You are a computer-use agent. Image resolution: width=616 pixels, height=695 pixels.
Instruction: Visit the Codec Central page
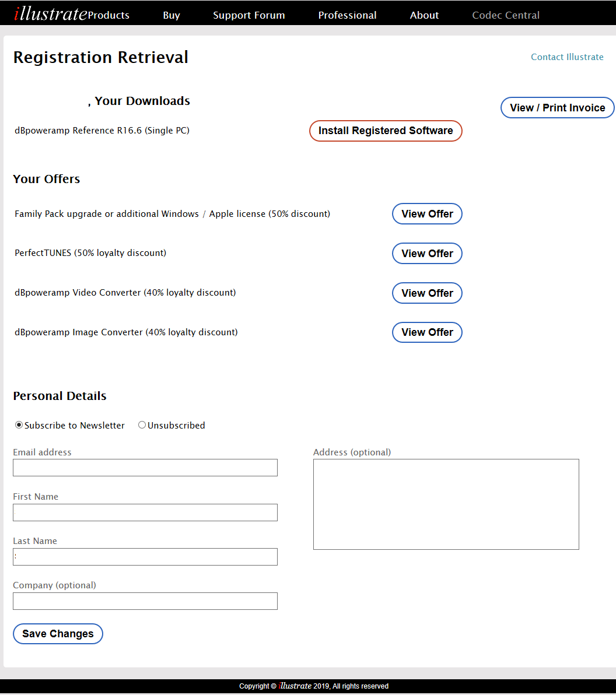pos(506,15)
